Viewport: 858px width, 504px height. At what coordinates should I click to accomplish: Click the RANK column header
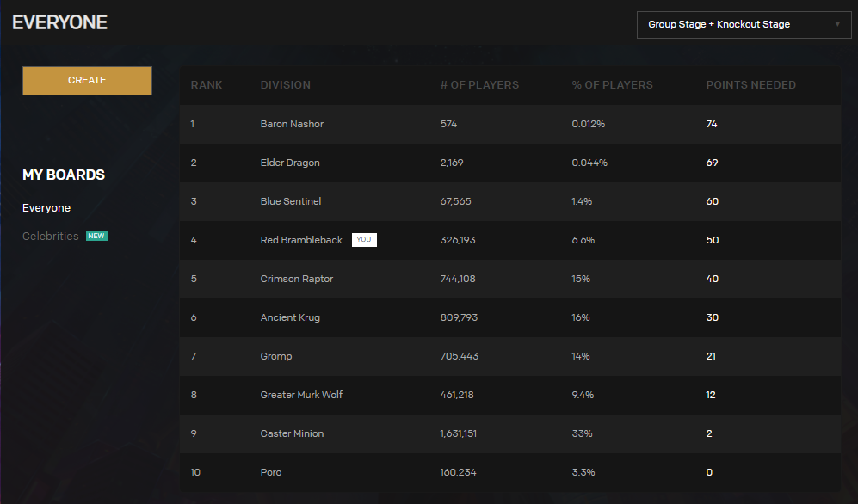pos(207,85)
